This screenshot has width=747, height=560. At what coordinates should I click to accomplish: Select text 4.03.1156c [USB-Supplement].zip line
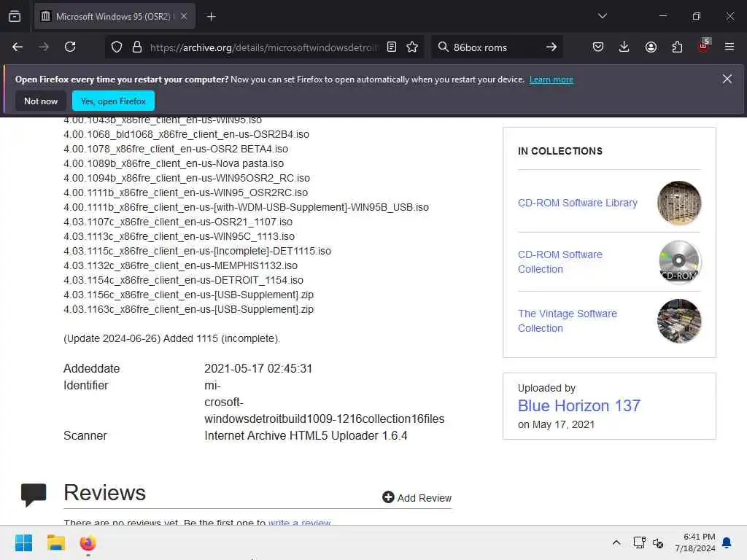[189, 295]
